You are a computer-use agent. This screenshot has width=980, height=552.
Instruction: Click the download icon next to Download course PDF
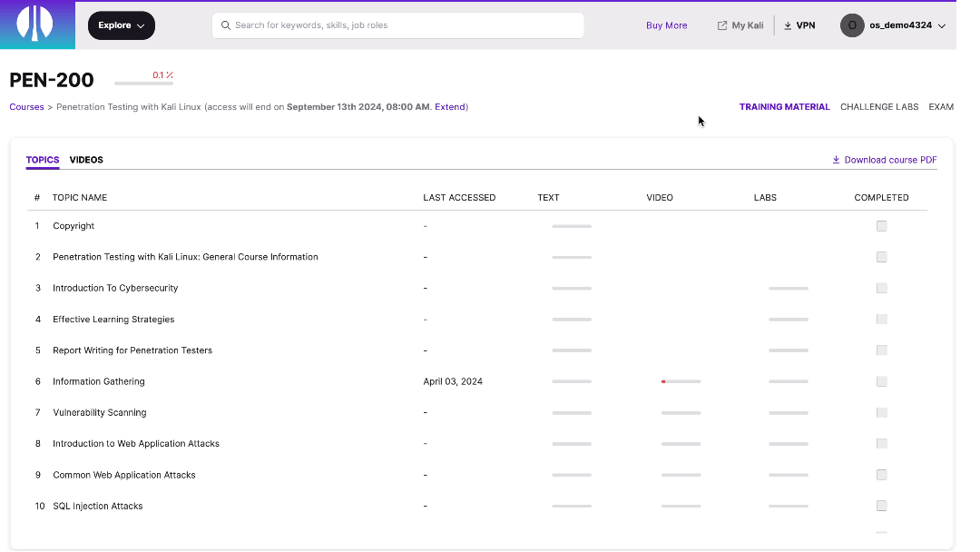click(x=836, y=160)
